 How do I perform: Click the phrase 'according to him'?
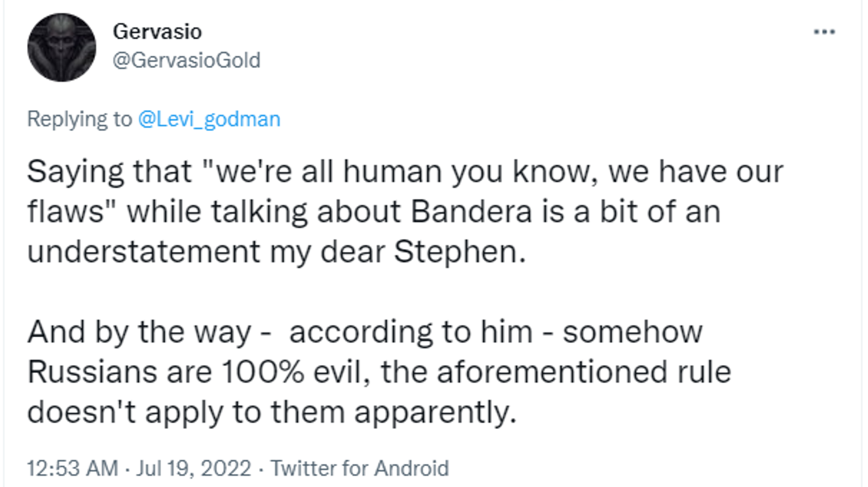coord(410,332)
